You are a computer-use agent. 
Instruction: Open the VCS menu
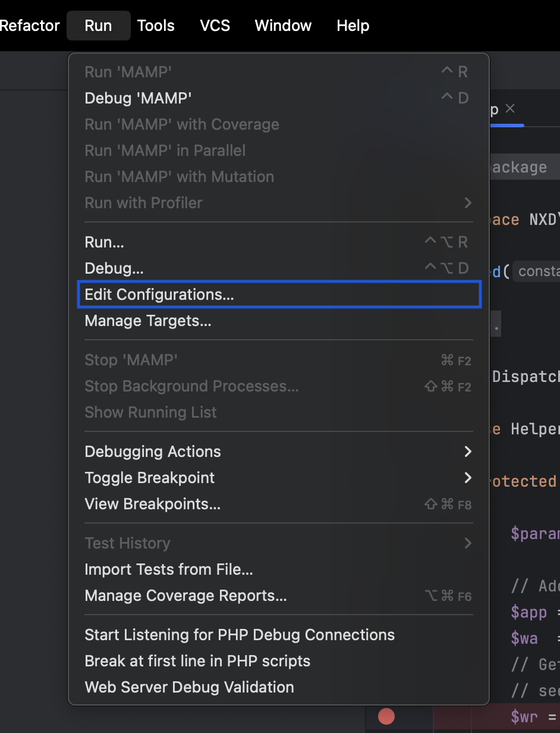(x=215, y=25)
